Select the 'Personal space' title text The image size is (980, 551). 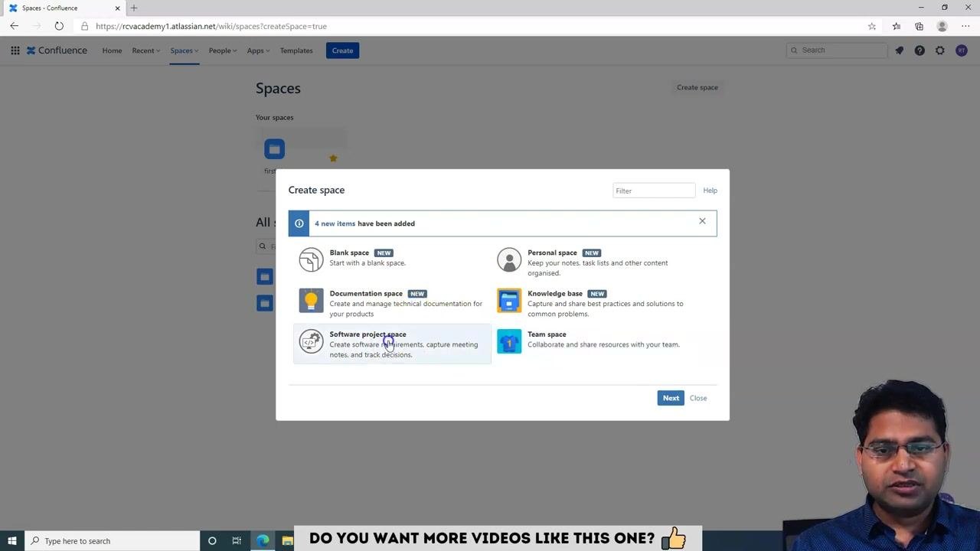[552, 253]
